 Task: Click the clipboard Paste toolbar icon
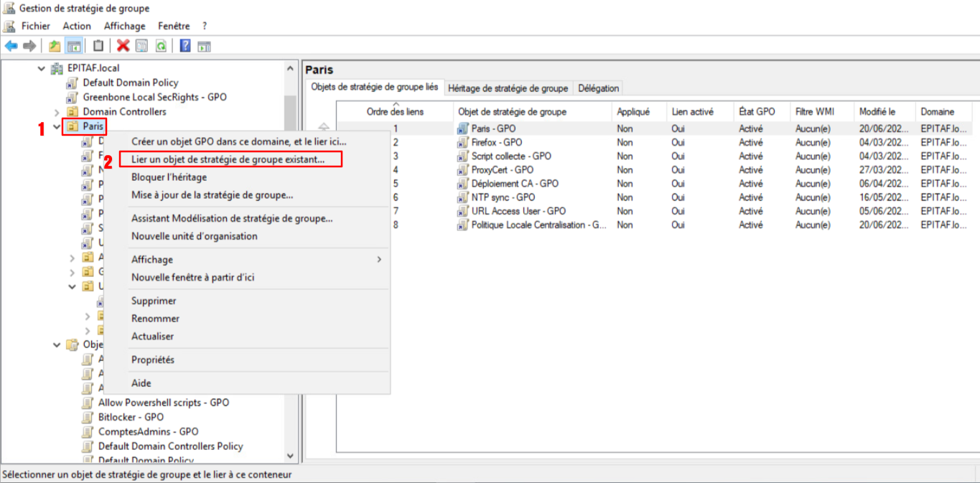(98, 46)
